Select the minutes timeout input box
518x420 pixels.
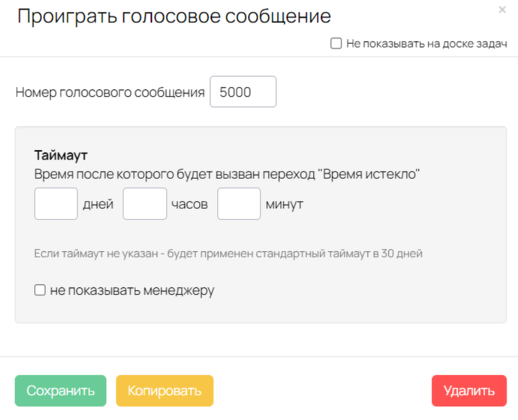(239, 204)
